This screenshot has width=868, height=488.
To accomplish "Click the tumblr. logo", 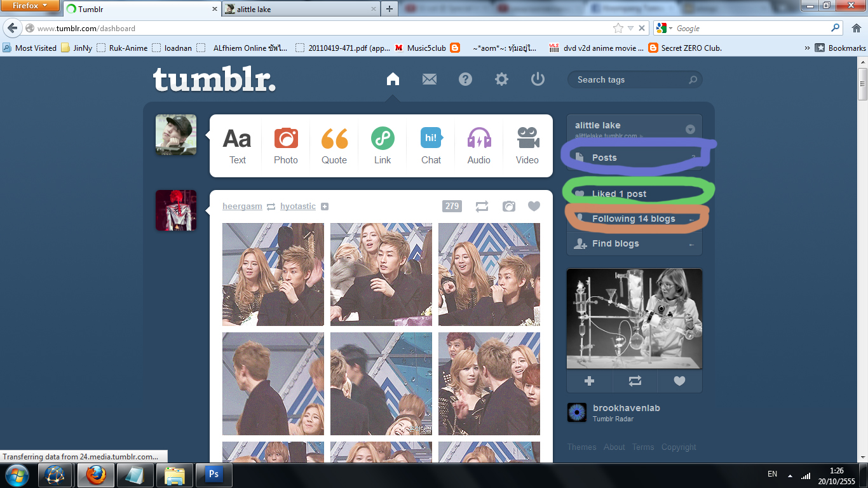I will click(215, 79).
